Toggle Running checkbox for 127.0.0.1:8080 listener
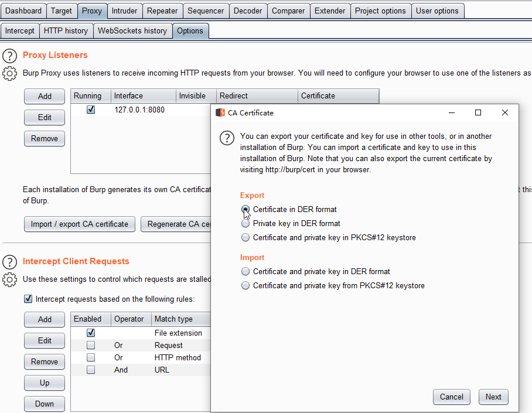This screenshot has width=532, height=413. [x=91, y=110]
